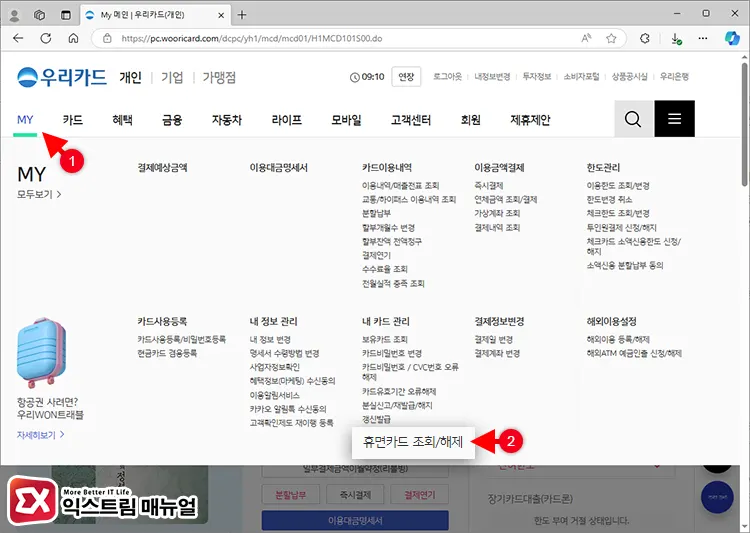
Task: Click the magnifier search icon
Action: pyautogui.click(x=633, y=119)
